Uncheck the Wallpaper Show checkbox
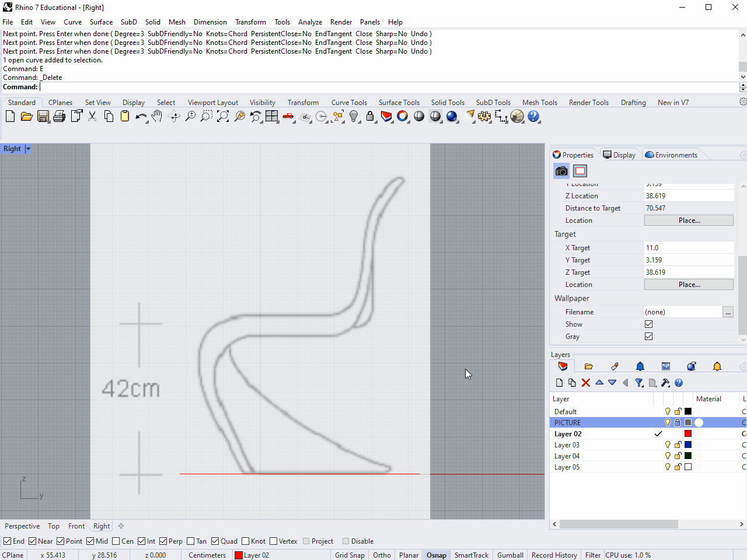The width and height of the screenshot is (747, 560). 648,324
